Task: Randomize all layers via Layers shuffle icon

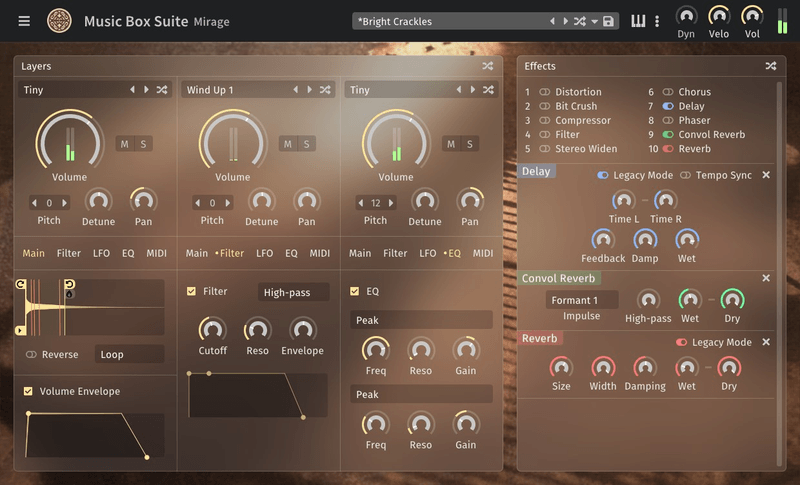Action: (488, 66)
